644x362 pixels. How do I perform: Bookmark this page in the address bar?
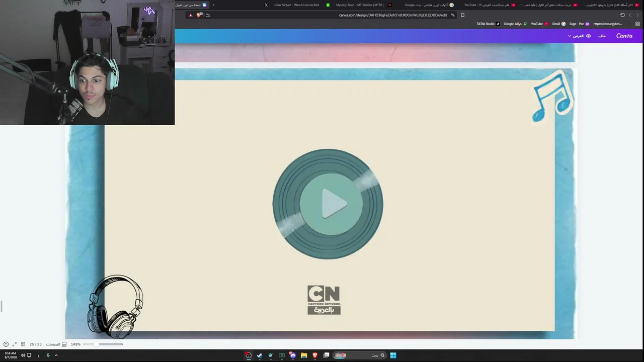coord(463,15)
